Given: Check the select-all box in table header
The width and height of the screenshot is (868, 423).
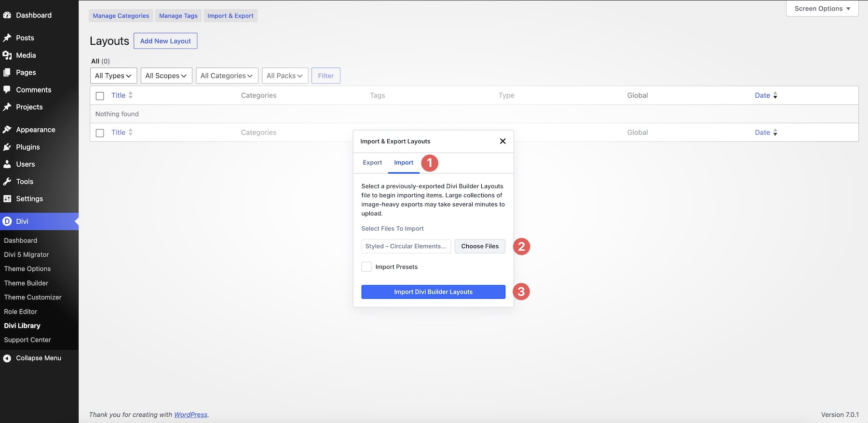Looking at the screenshot, I should click(100, 96).
